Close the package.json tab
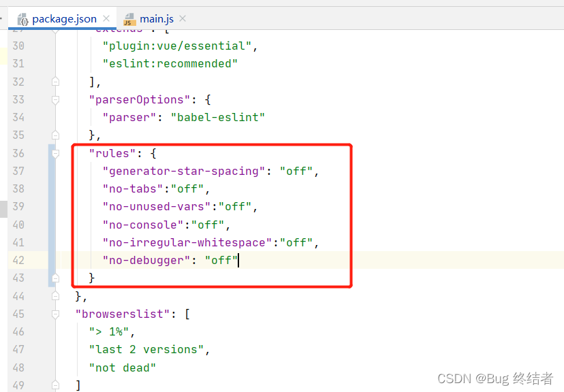Image resolution: width=564 pixels, height=392 pixels. point(106,18)
